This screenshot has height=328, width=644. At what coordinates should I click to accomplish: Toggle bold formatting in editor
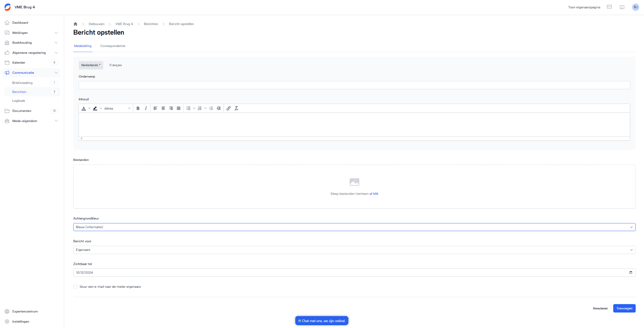coord(138,108)
